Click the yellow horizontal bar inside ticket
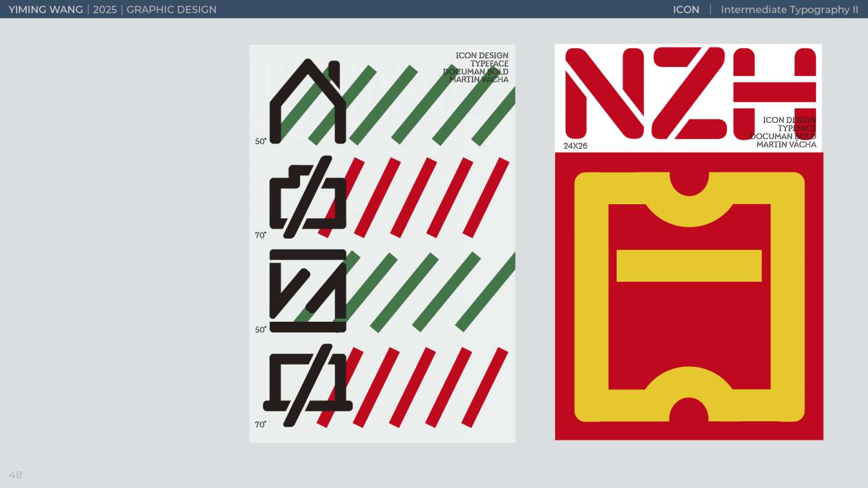This screenshot has height=488, width=868. point(689,266)
